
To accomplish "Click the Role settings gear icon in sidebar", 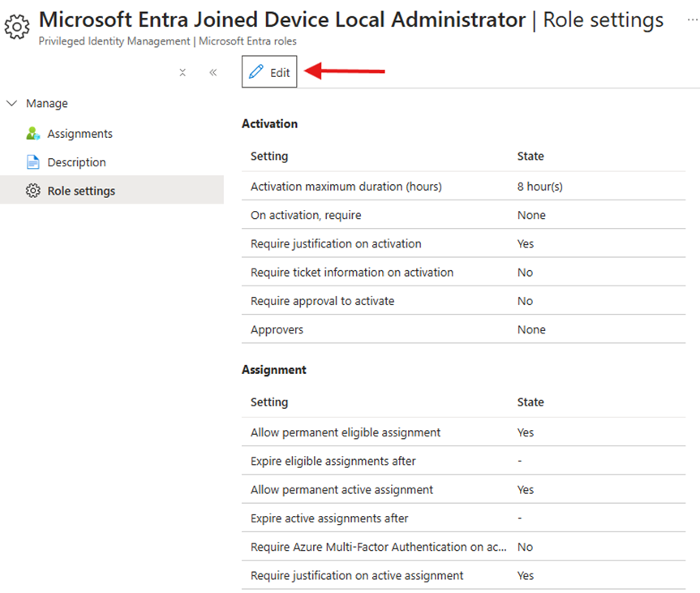I will pos(33,191).
